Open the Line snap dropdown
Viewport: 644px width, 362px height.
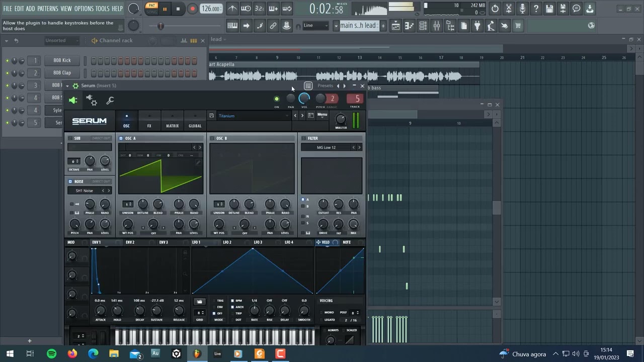tap(315, 26)
